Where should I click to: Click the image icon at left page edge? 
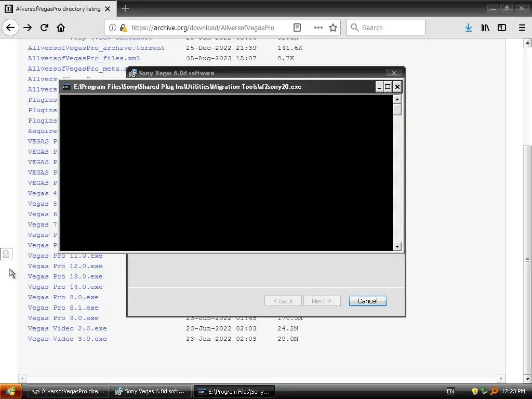click(x=6, y=254)
